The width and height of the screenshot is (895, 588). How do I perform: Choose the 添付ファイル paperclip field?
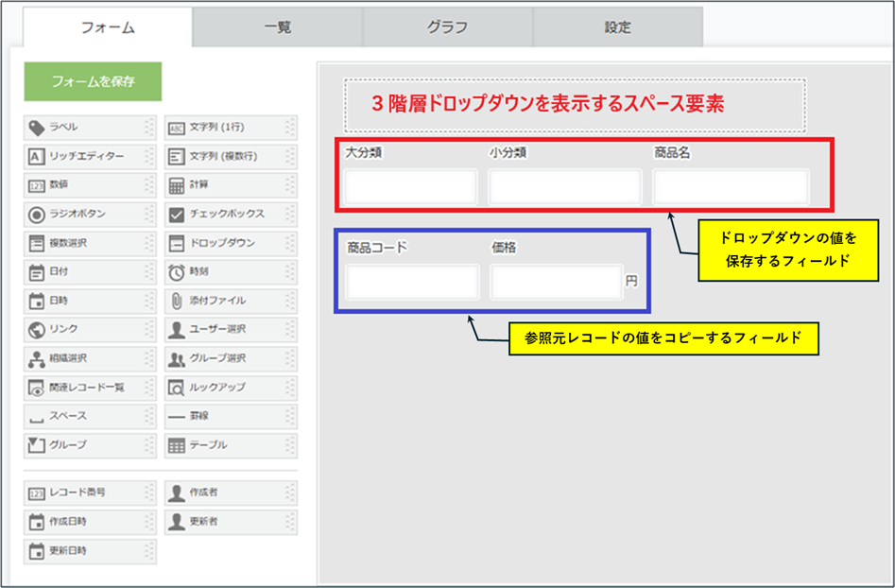coord(176,301)
